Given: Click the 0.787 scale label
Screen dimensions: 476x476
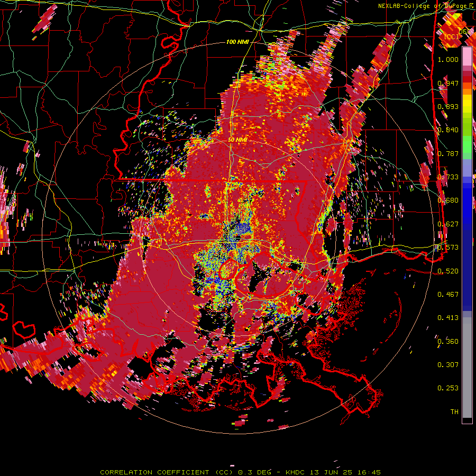Looking at the screenshot, I should tap(448, 153).
